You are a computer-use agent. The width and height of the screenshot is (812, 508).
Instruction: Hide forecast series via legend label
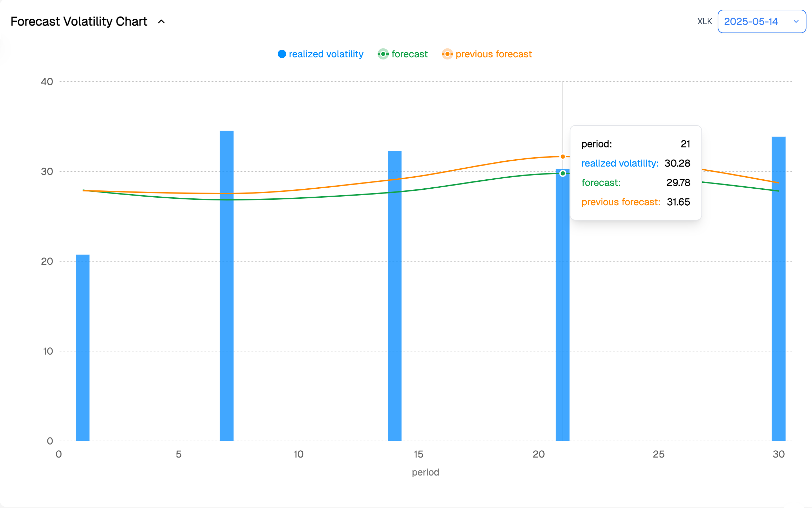[x=409, y=54]
